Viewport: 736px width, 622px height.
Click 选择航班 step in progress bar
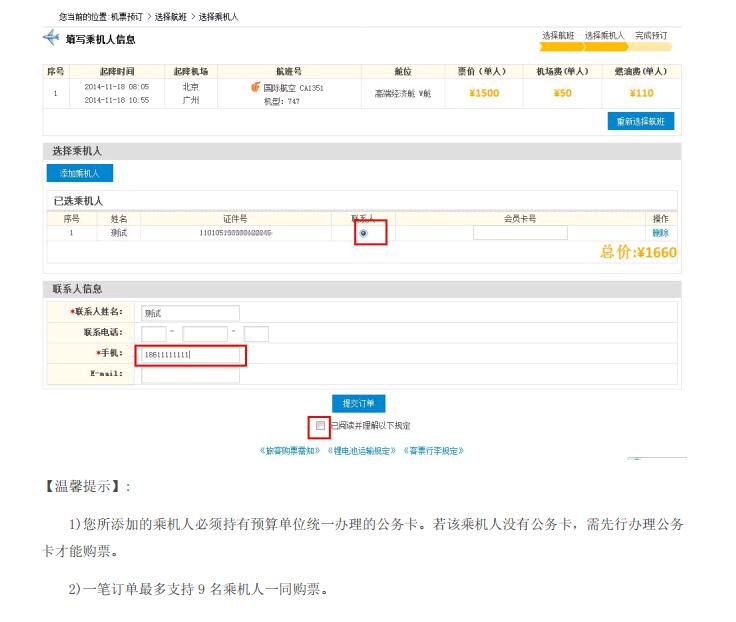click(558, 35)
